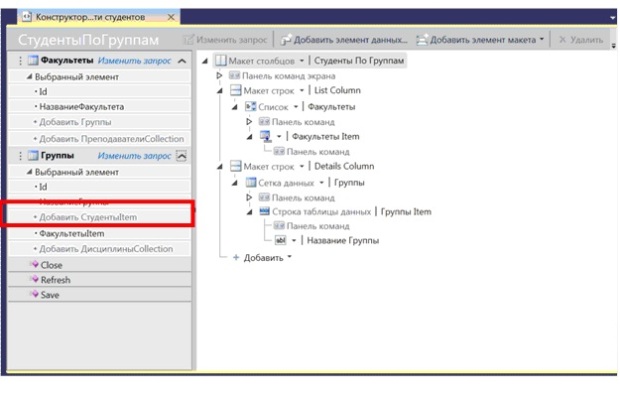The image size is (620, 395).
Task: Click the Группы table icon
Action: point(33,155)
